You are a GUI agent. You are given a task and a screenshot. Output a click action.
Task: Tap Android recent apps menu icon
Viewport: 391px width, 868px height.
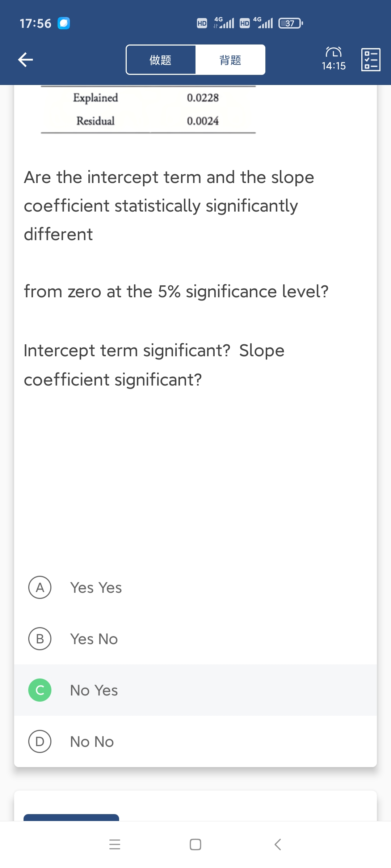pyautogui.click(x=115, y=844)
